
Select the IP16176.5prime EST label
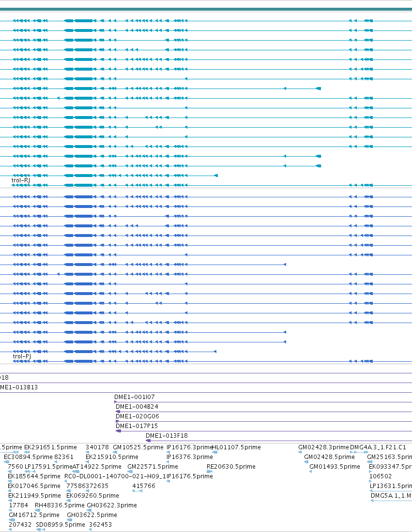[x=189, y=476]
